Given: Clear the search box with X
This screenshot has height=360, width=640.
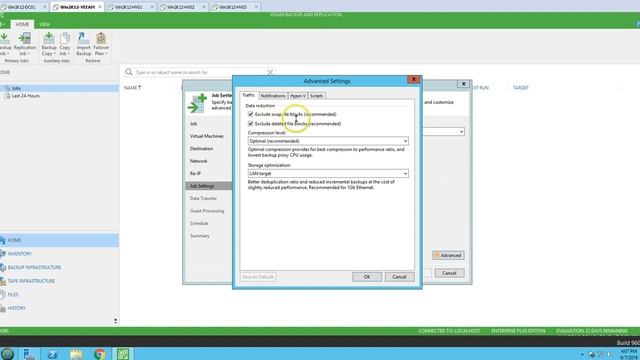Looking at the screenshot, I should pyautogui.click(x=270, y=72).
